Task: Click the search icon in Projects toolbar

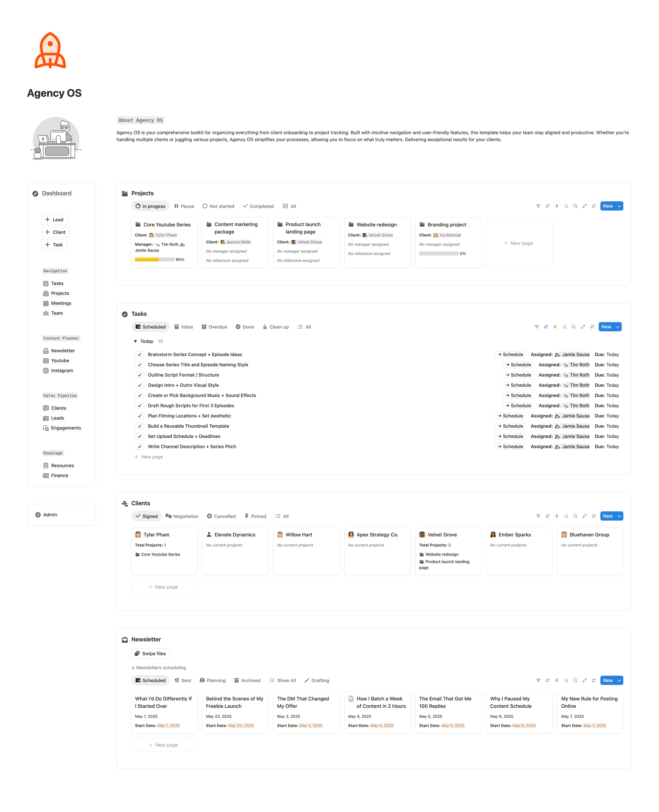Action: (575, 206)
